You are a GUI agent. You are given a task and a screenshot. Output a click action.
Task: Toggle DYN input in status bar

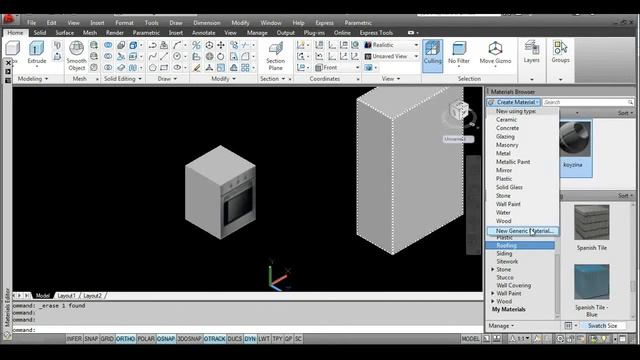[250, 339]
